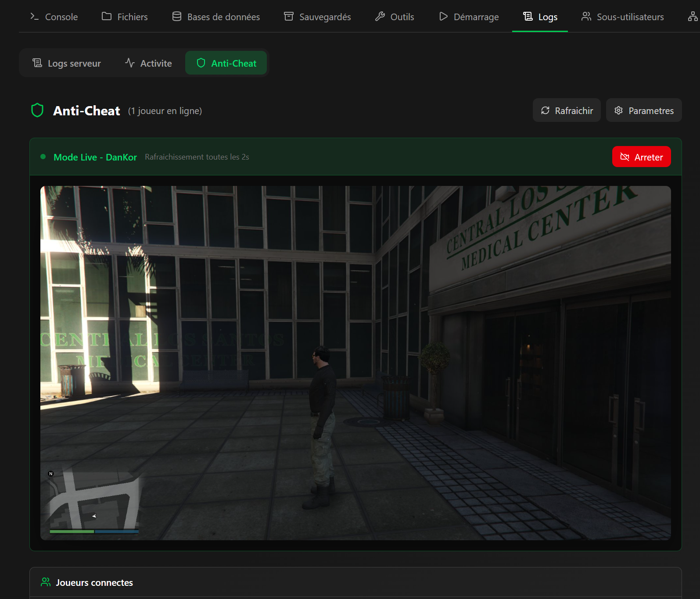Click the blue armor bar in preview
The image size is (700, 599).
[x=117, y=531]
